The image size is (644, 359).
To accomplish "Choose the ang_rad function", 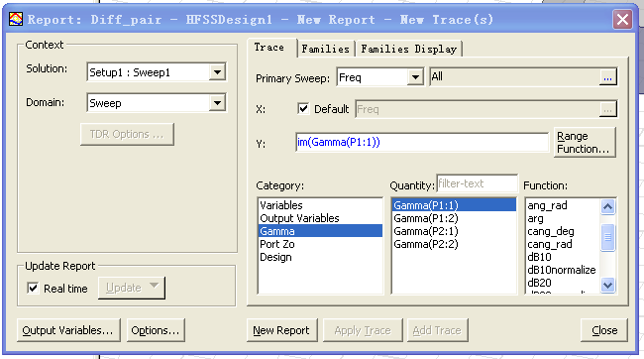I will [x=563, y=205].
